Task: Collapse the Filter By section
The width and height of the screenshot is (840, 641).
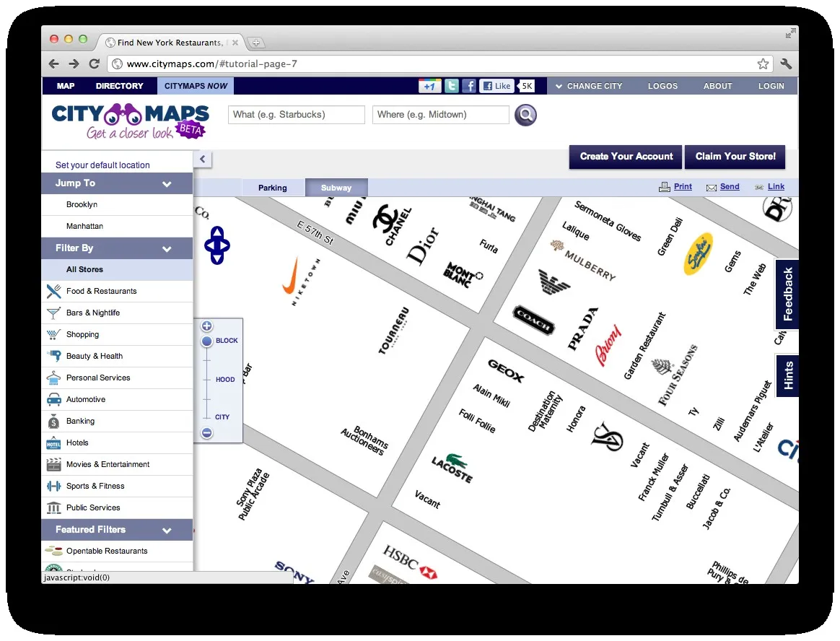Action: [167, 249]
